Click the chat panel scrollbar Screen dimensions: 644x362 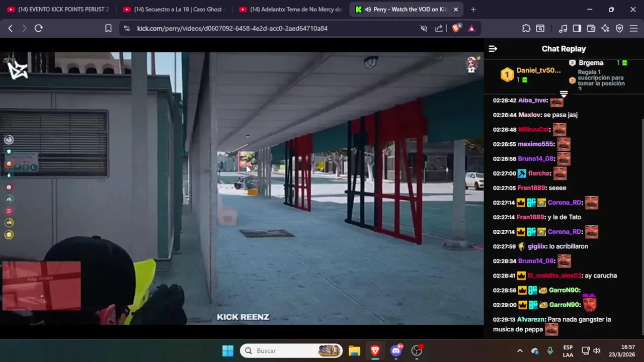coord(642,226)
